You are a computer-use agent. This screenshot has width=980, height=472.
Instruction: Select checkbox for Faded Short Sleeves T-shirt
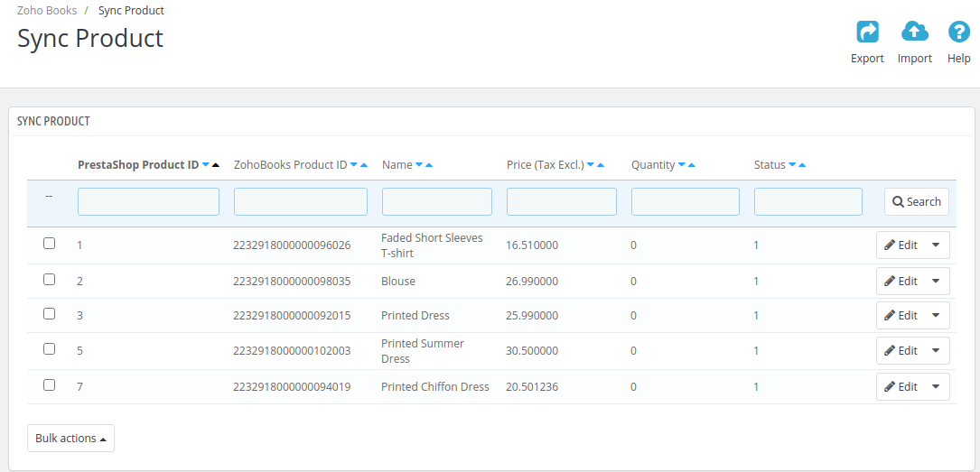[49, 244]
